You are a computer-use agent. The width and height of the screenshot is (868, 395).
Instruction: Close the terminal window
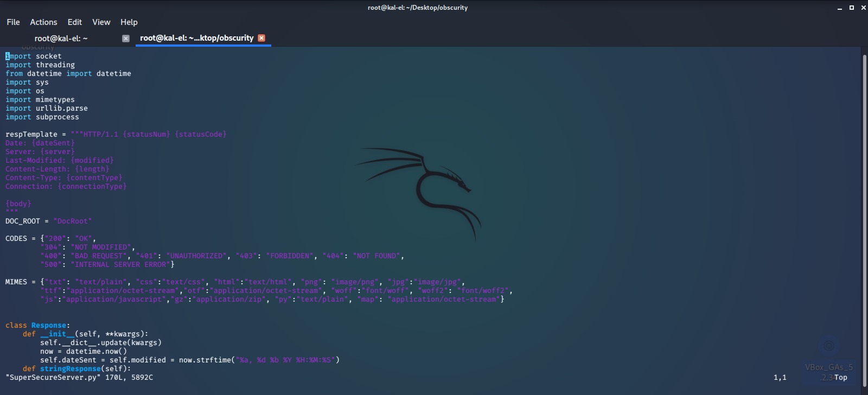tap(864, 8)
